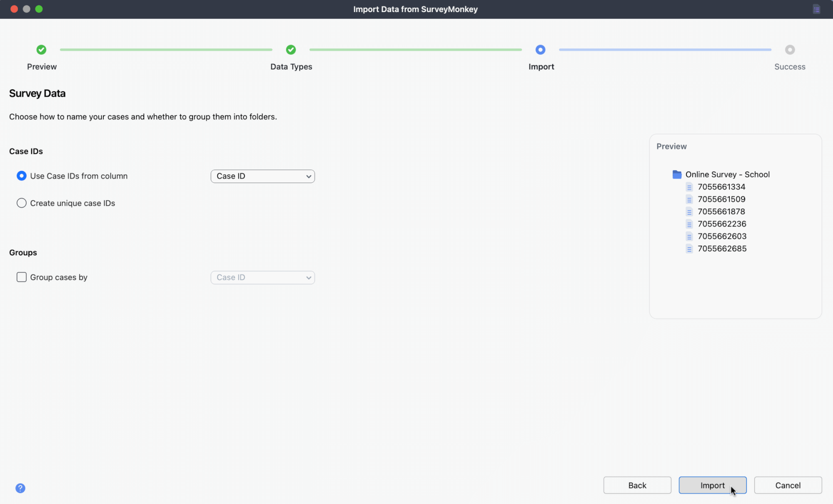Screen dimensions: 833x504
Task: Click the Groups section label
Action: click(23, 252)
